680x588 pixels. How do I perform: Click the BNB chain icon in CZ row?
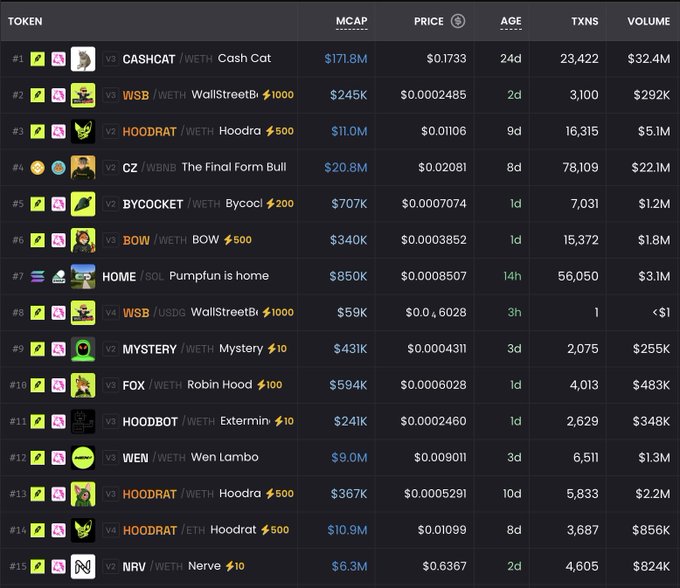[x=38, y=167]
